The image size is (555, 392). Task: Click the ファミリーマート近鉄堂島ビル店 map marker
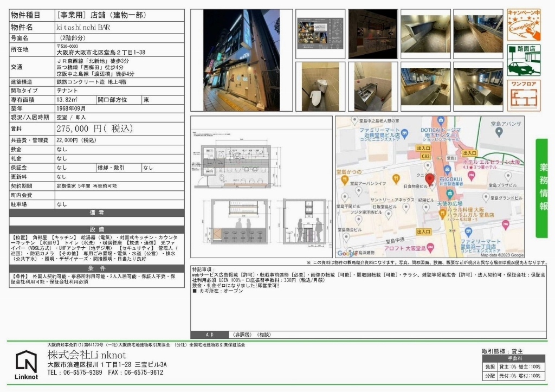405,133
